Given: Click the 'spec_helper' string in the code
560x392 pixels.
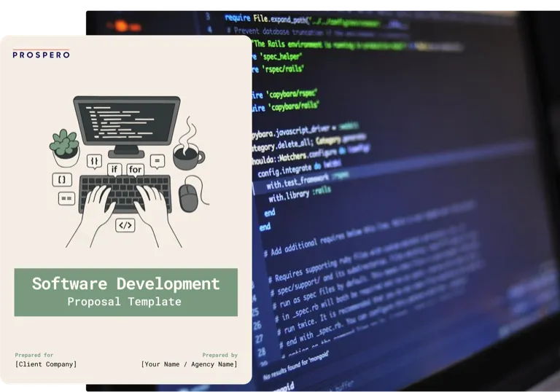Looking at the screenshot, I should (x=281, y=56).
